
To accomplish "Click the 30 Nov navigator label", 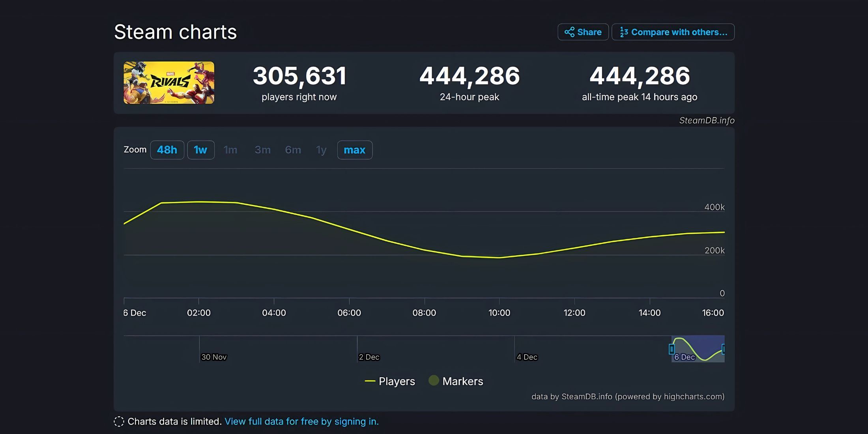I will click(214, 357).
